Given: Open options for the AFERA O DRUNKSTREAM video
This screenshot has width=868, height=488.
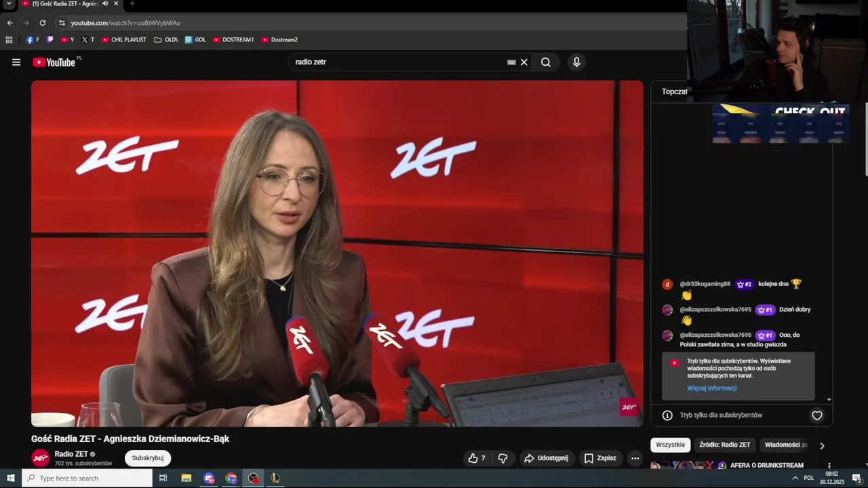Looking at the screenshot, I should click(x=829, y=466).
